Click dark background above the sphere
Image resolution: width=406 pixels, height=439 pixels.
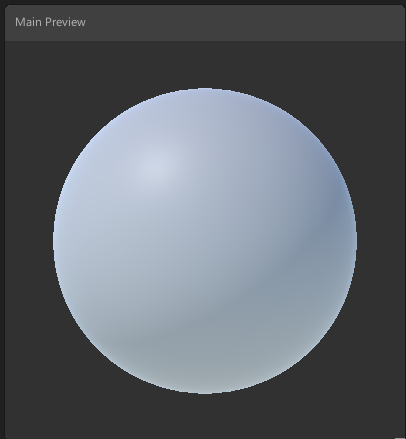coord(205,64)
